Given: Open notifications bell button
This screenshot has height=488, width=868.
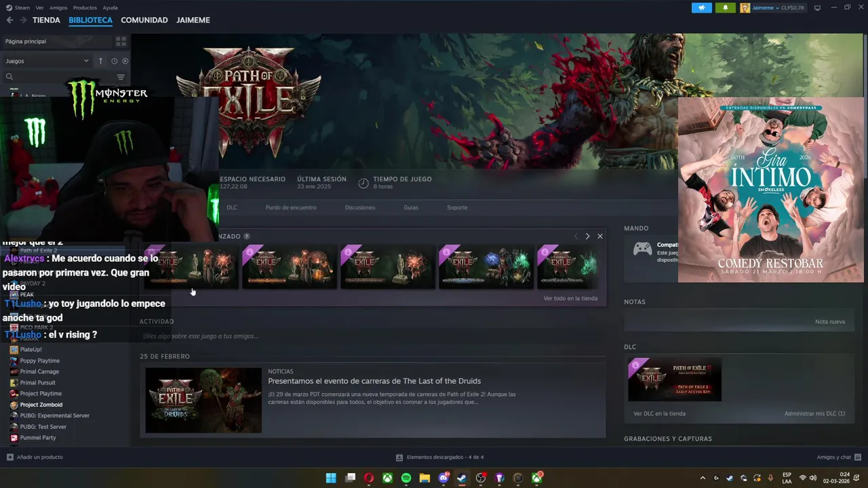Looking at the screenshot, I should 725,7.
